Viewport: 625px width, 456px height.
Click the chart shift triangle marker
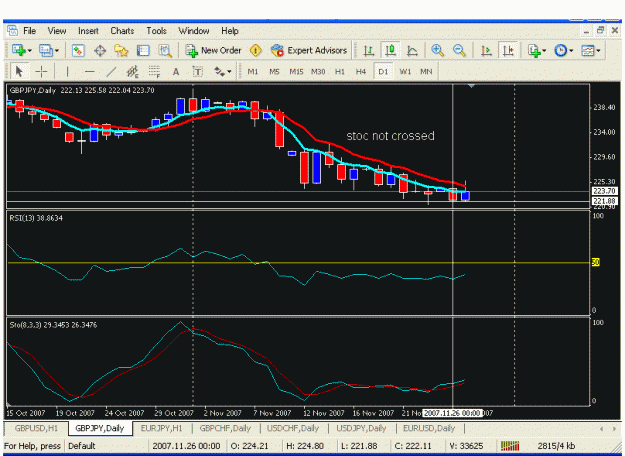(x=471, y=86)
